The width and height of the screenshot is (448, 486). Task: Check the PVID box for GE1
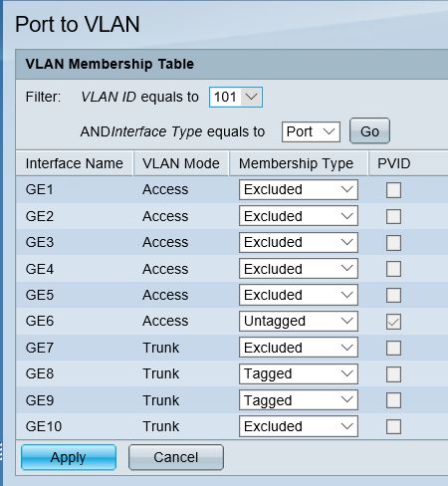[x=393, y=190]
